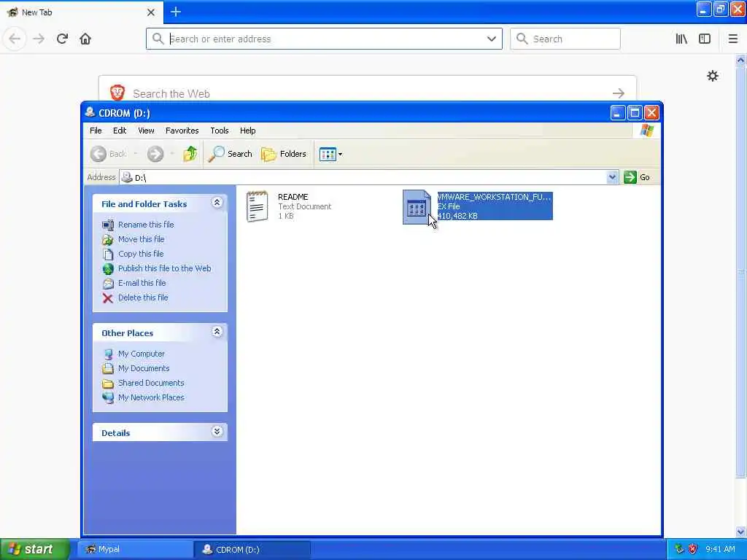Open the Search pane in Explorer
747x560 pixels.
pos(230,154)
